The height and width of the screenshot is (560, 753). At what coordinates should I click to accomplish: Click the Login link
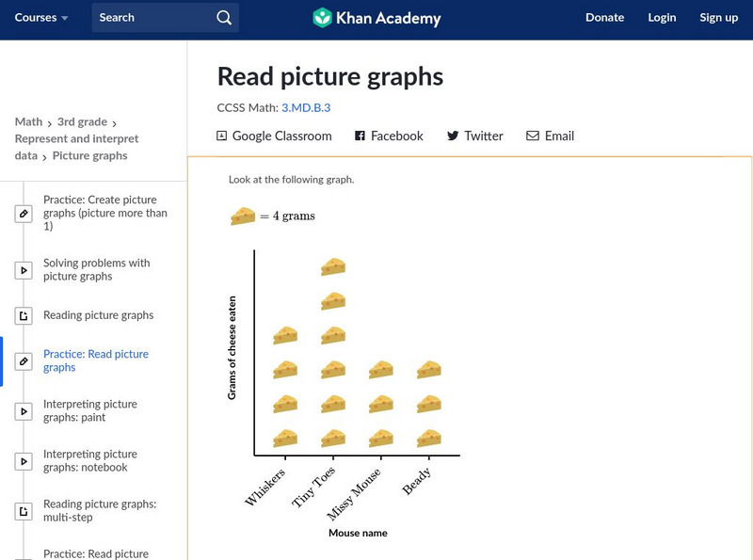(x=662, y=18)
